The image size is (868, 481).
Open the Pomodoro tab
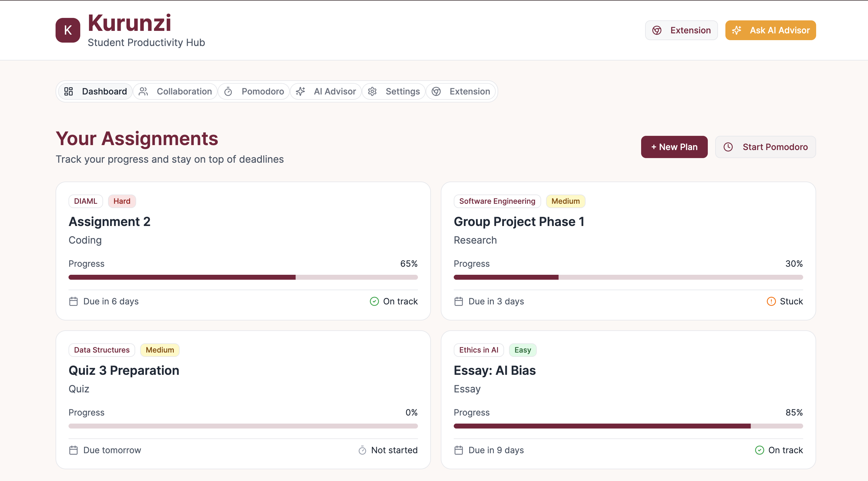click(254, 91)
